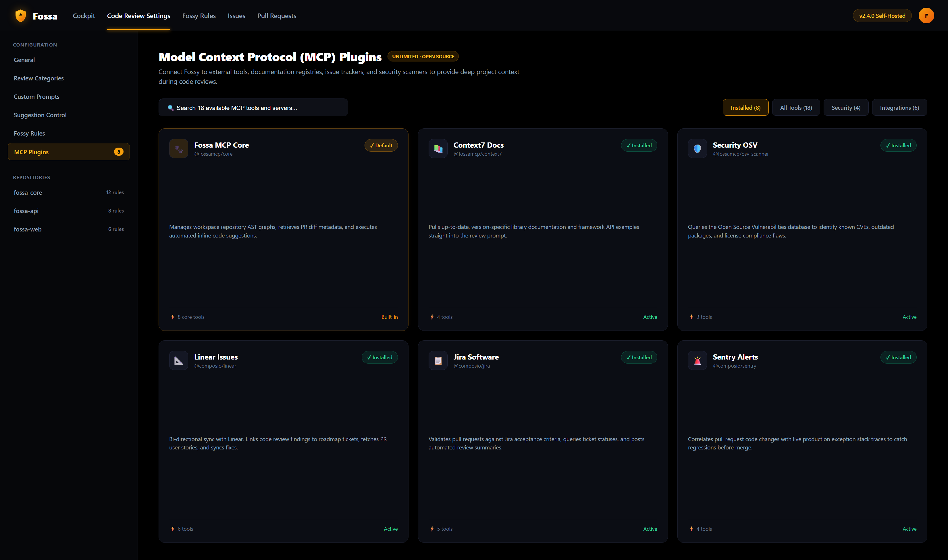The image size is (948, 560).
Task: Open the Pull Requests tab
Action: coord(277,16)
